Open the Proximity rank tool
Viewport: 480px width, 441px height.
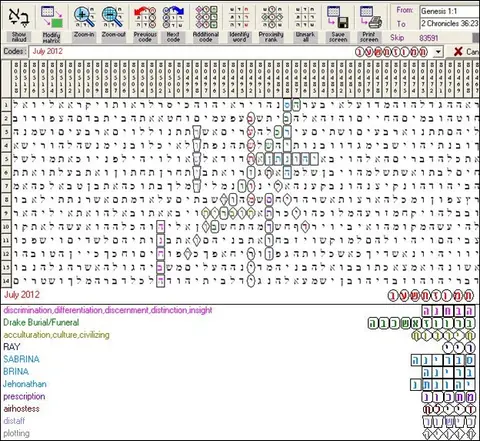pyautogui.click(x=271, y=17)
